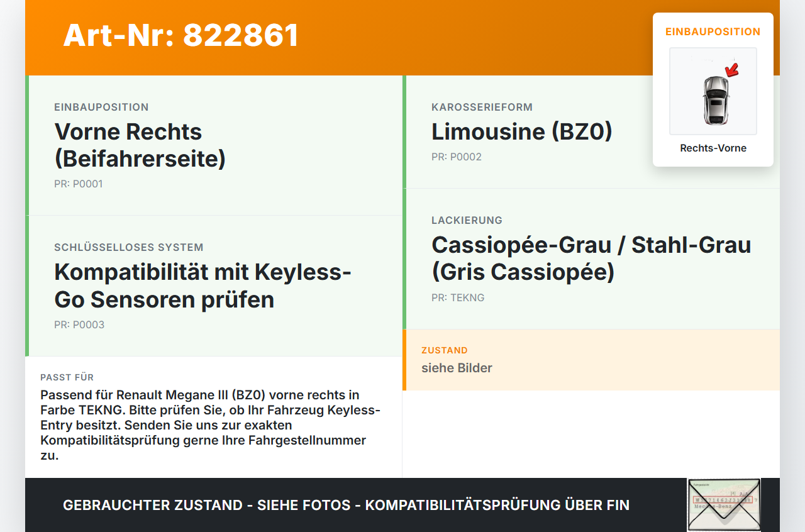Click the KAROSSERIEFORM label
This screenshot has height=532, width=805.
coord(482,108)
